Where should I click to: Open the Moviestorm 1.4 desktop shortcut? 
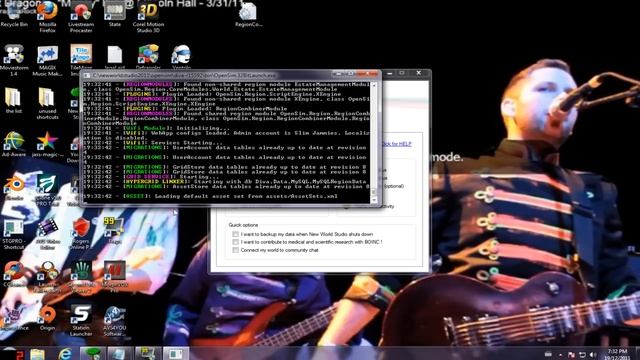tap(14, 60)
